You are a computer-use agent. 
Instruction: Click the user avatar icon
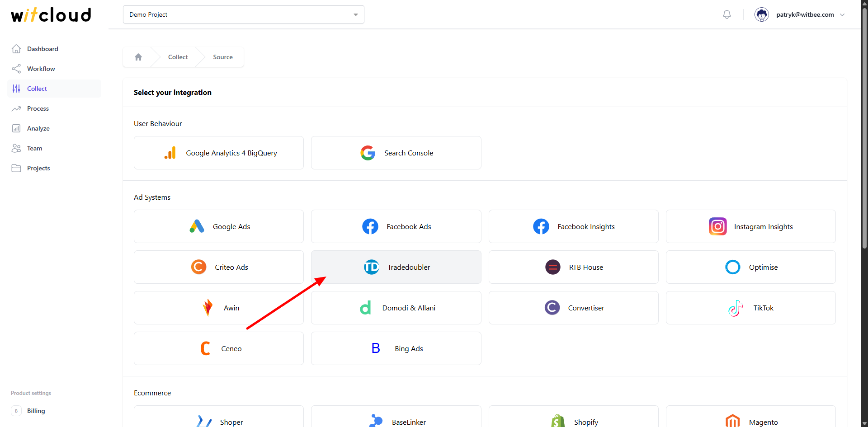tap(762, 14)
